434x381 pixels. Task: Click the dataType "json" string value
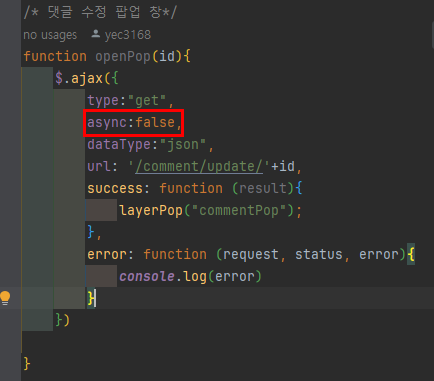(183, 145)
